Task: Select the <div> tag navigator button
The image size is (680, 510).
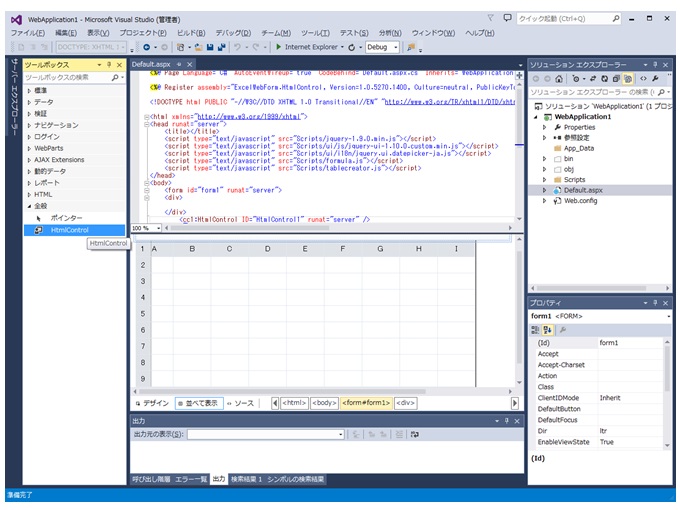Action: pyautogui.click(x=406, y=403)
